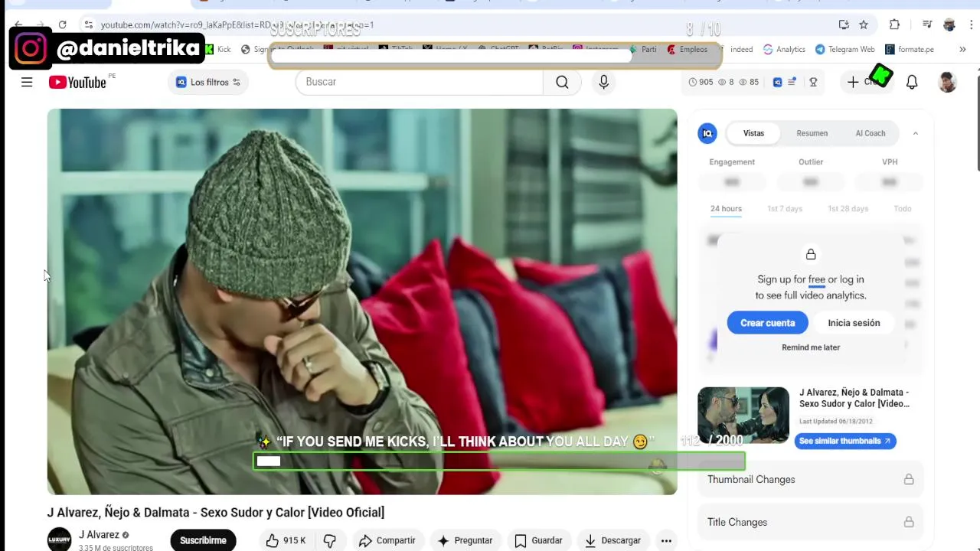The height and width of the screenshot is (551, 980).
Task: Click the Title Changes lock icon
Action: [909, 522]
